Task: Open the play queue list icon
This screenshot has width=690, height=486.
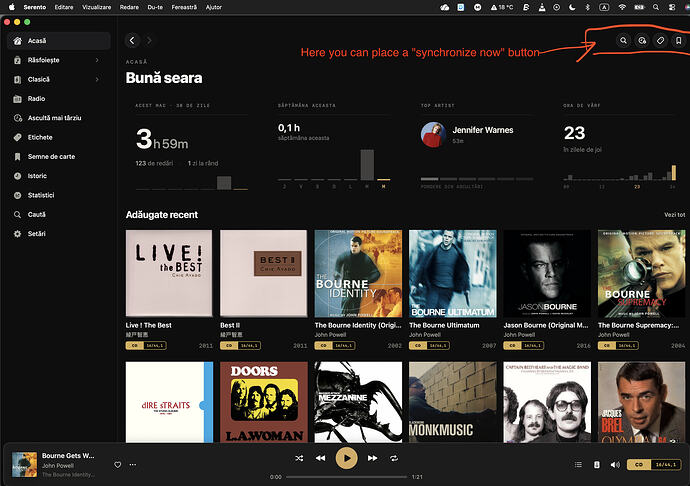Action: [578, 464]
